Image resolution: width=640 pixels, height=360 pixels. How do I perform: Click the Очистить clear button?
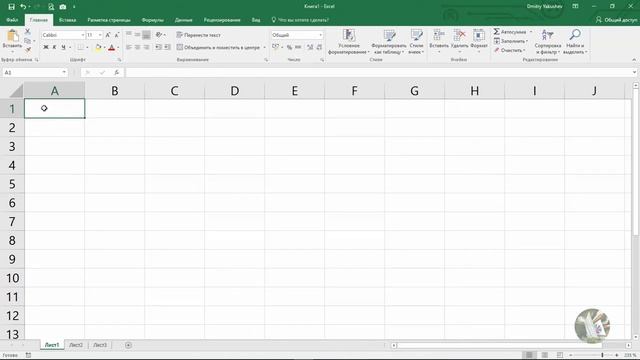point(509,50)
